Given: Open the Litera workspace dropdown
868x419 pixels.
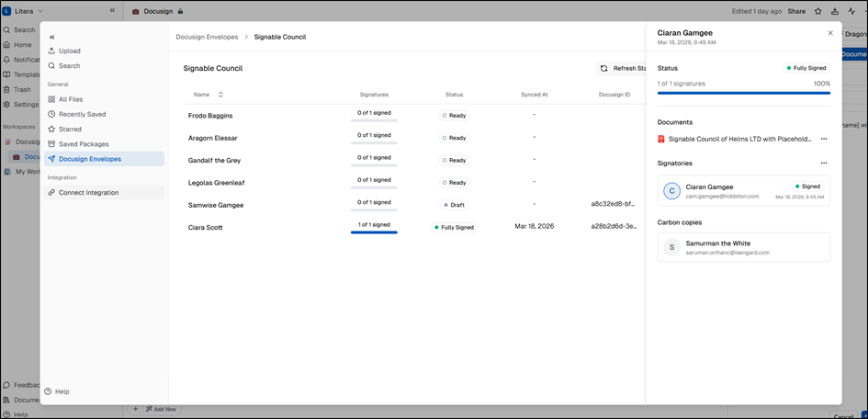Looking at the screenshot, I should point(24,11).
